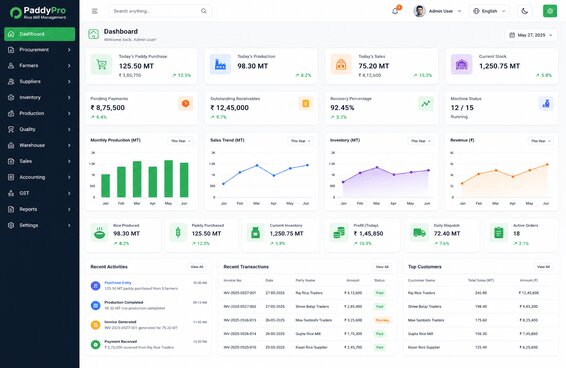Open This Year dropdown on Monthly Production

click(x=181, y=141)
